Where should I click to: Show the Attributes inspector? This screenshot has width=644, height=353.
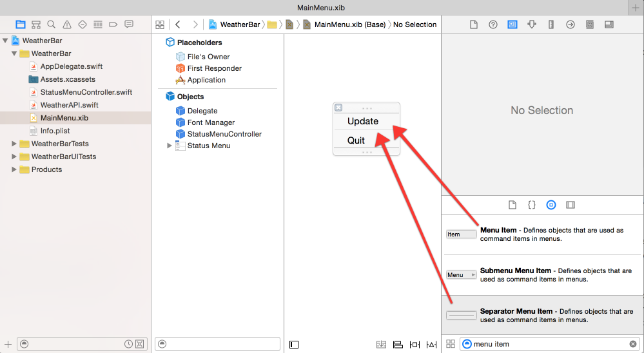pyautogui.click(x=531, y=24)
